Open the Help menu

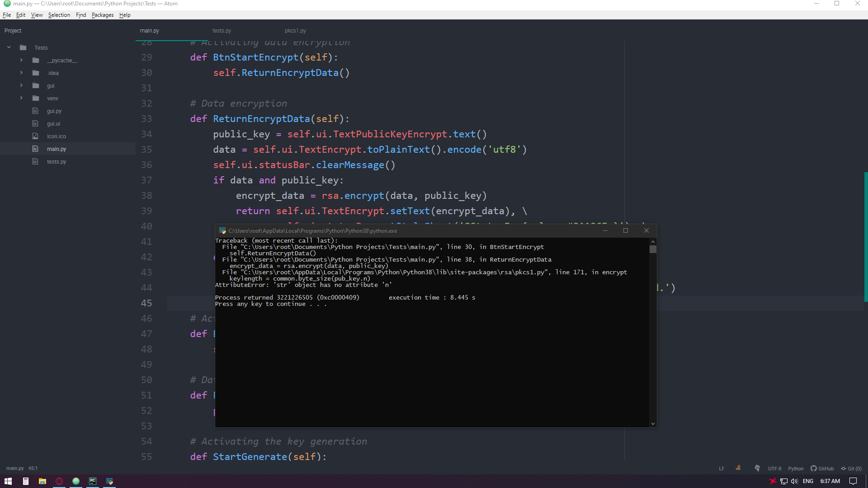[x=125, y=15]
